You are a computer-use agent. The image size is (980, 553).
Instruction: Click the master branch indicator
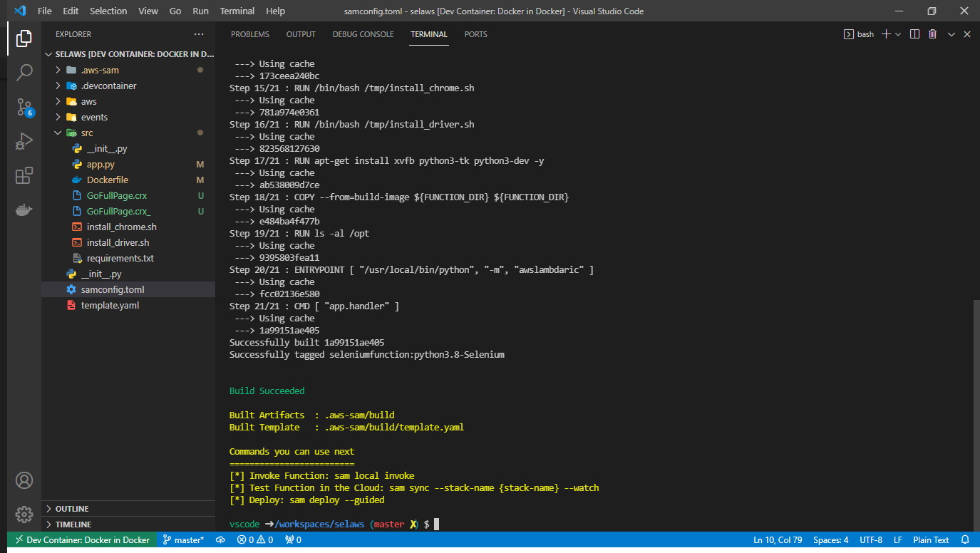point(184,539)
